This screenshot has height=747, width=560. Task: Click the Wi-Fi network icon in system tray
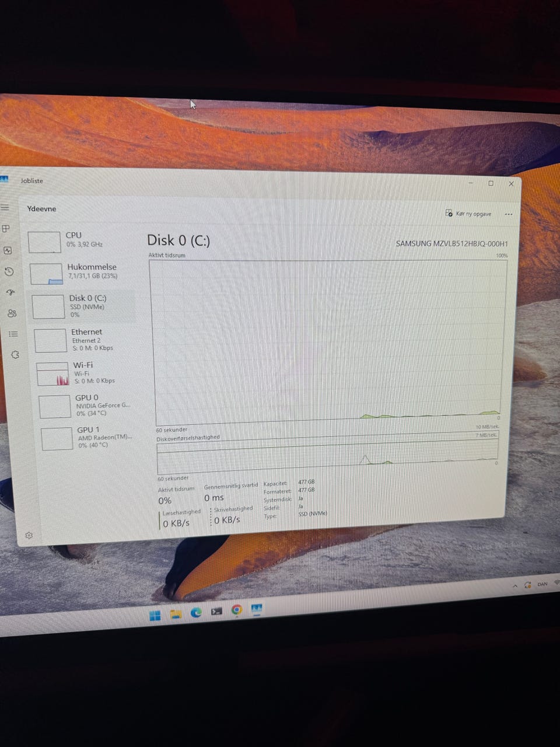point(557,582)
